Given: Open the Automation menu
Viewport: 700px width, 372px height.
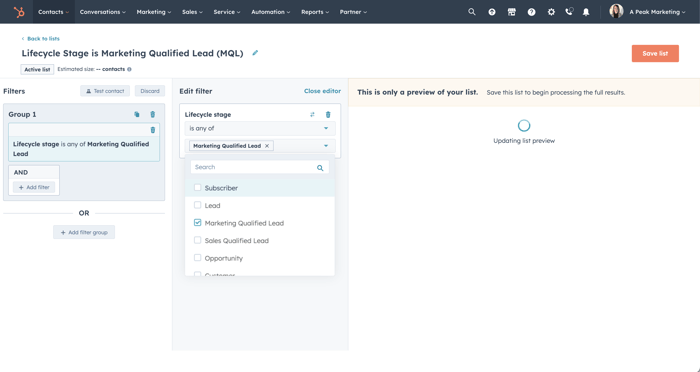Looking at the screenshot, I should coord(271,12).
